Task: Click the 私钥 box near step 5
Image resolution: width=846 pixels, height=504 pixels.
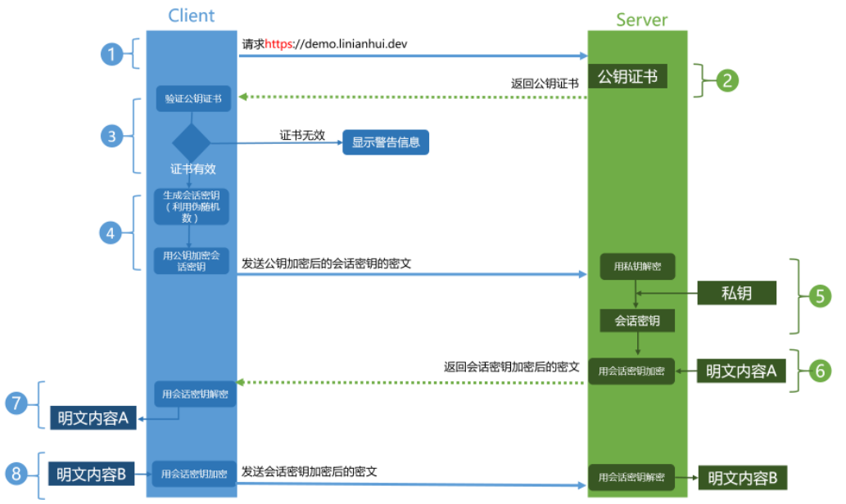Action: (x=736, y=293)
